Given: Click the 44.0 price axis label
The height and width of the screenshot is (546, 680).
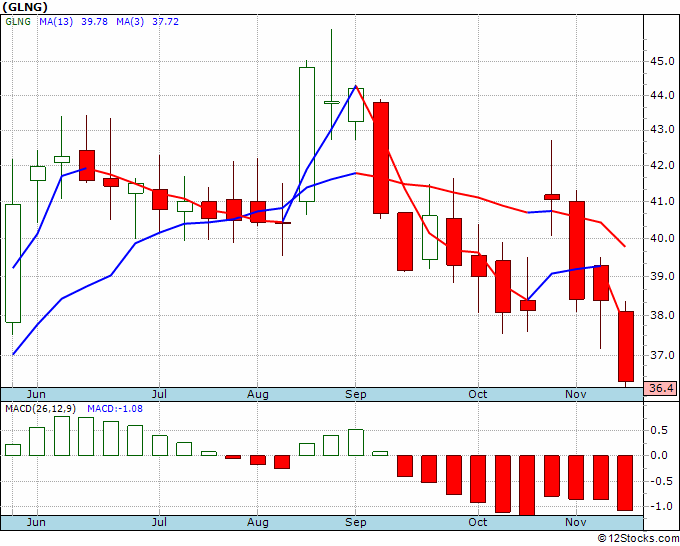Looking at the screenshot, I should [662, 95].
